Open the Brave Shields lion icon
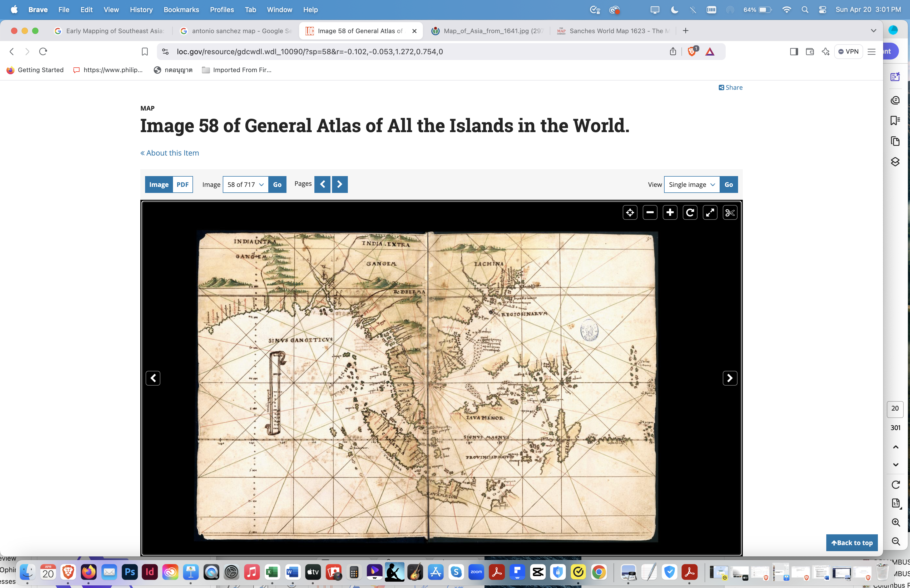Image resolution: width=910 pixels, height=588 pixels. point(691,52)
